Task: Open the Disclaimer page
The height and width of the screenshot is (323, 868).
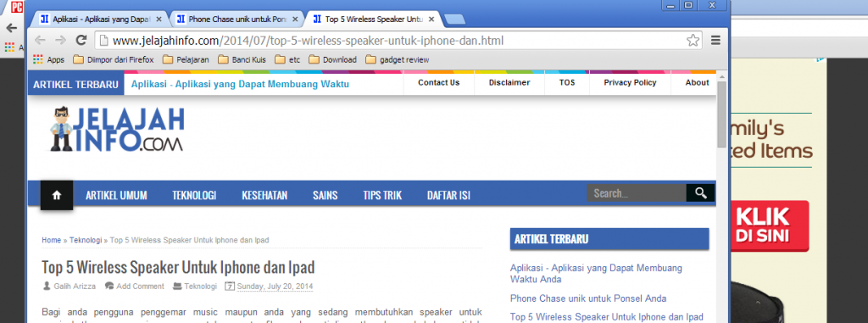Action: pos(509,82)
